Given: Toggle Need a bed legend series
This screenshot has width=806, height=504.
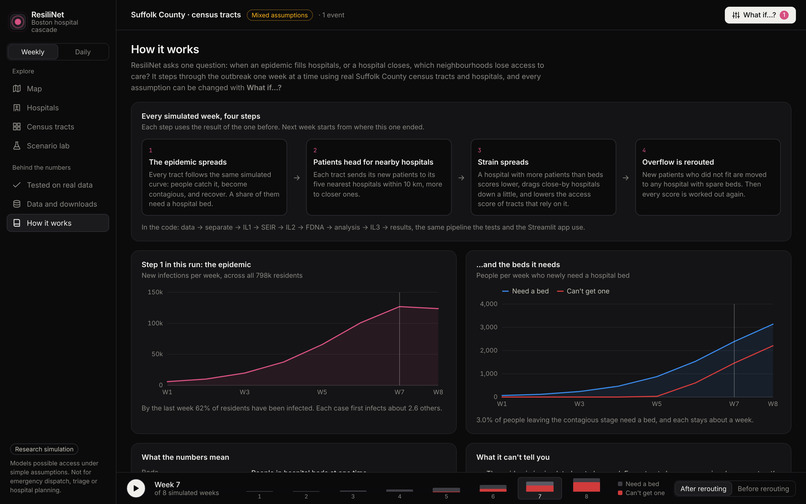Looking at the screenshot, I should tap(525, 291).
